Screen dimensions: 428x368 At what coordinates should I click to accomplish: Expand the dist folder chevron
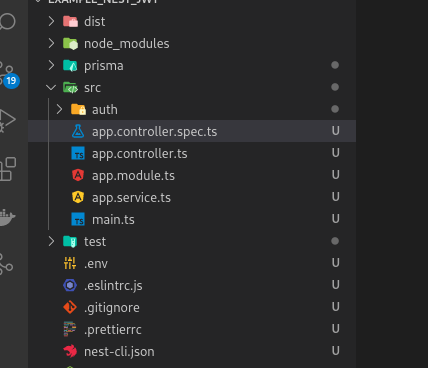tap(51, 21)
